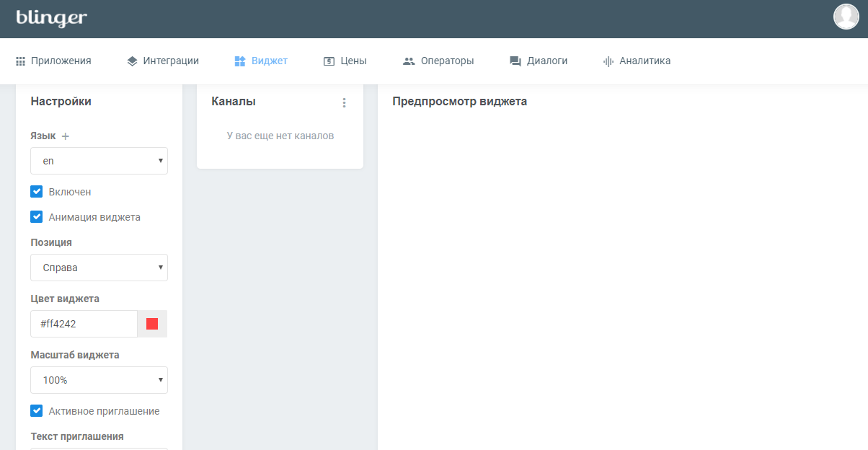
Task: Click the У вас еще нет каналов text
Action: pyautogui.click(x=280, y=136)
